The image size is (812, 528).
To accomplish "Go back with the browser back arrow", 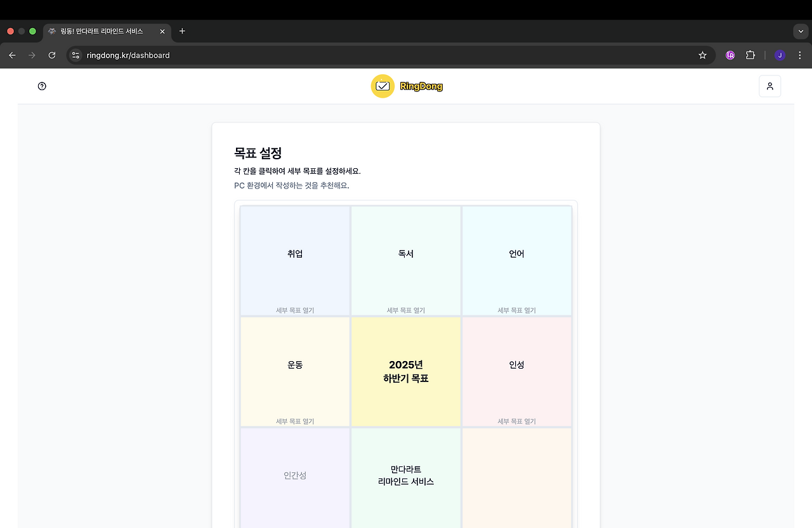I will (x=12, y=55).
